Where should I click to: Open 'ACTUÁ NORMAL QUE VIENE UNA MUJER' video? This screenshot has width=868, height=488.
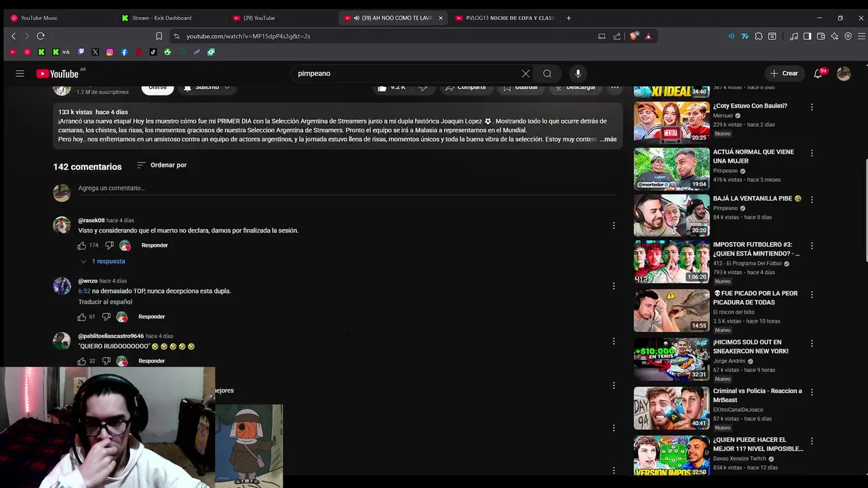tap(671, 169)
